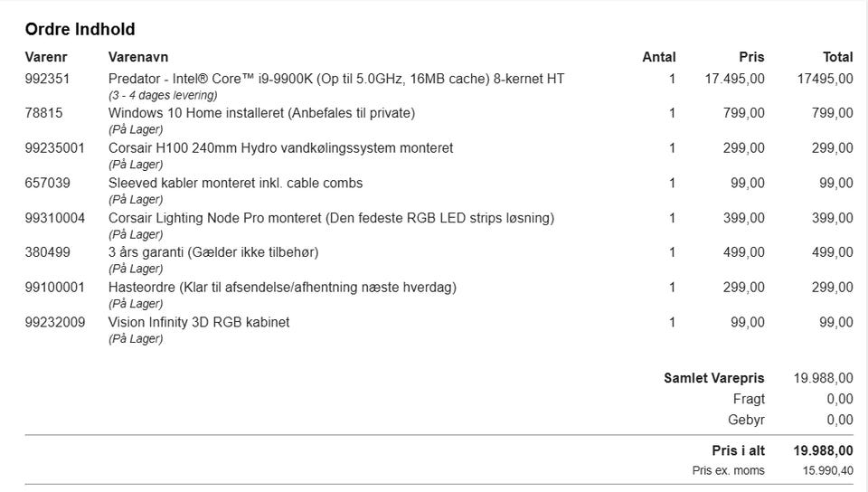This screenshot has width=868, height=492.
Task: Click the Hasteordre item name
Action: click(282, 288)
